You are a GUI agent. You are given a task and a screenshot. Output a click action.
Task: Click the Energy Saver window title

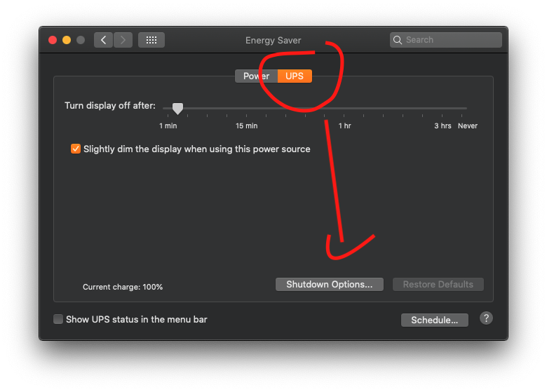pos(273,41)
